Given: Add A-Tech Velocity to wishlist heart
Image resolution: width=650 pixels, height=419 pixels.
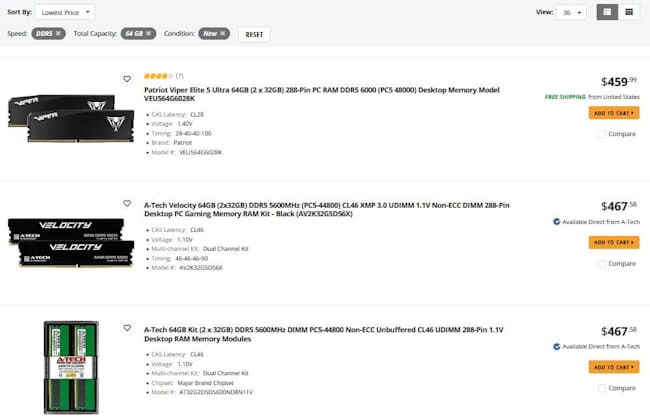Looking at the screenshot, I should (x=127, y=203).
